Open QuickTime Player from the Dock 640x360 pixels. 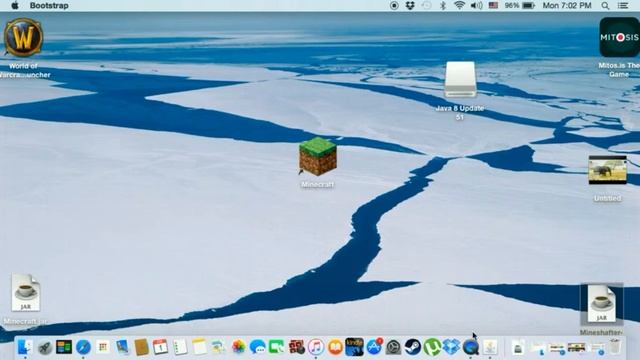coord(471,347)
